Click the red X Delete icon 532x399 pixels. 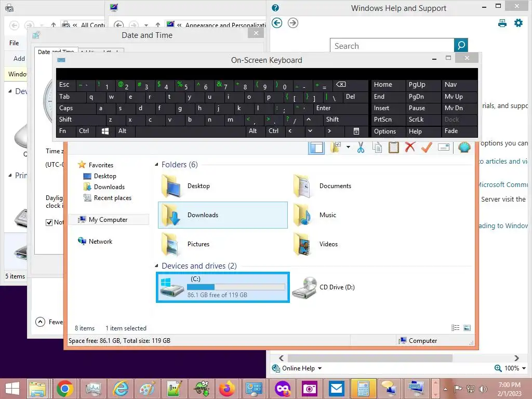(x=410, y=147)
